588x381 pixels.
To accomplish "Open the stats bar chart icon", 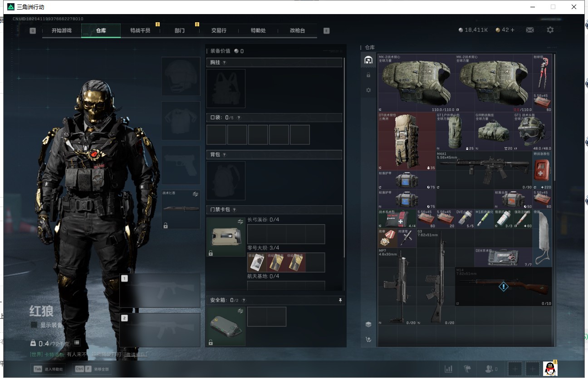I will (448, 369).
